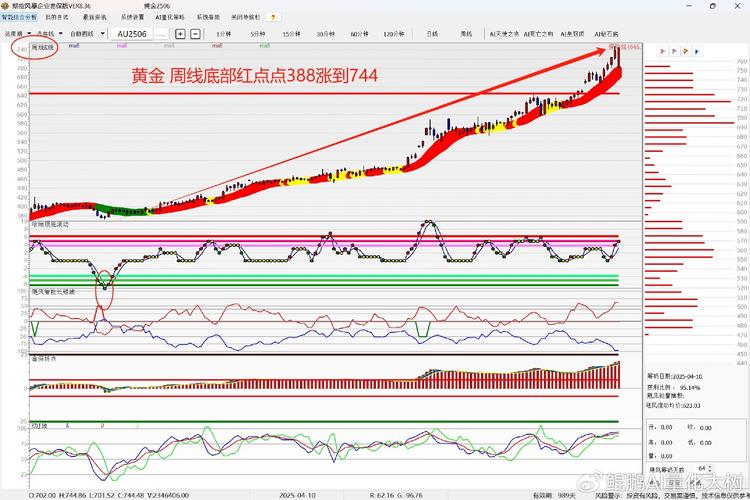Switch to the 日线 daily chart

[x=432, y=34]
